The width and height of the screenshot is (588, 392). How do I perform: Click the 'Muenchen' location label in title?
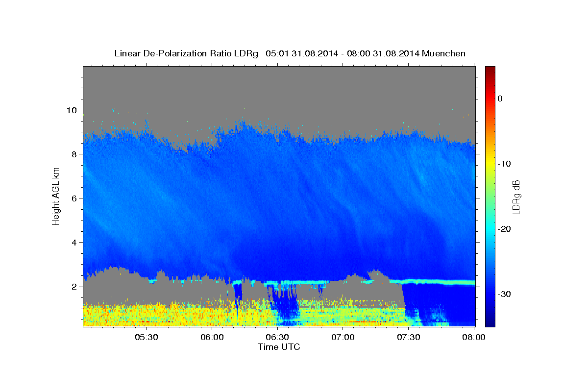coord(443,53)
